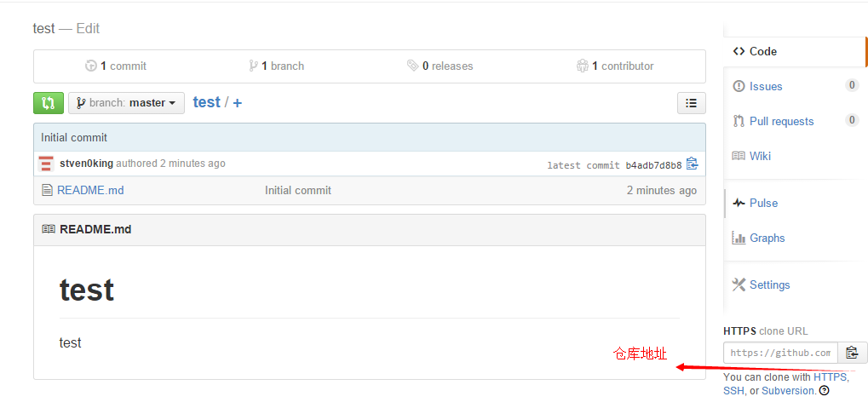Viewport: 868px width, 408px height.
Task: Click the green compare and review button
Action: point(49,103)
